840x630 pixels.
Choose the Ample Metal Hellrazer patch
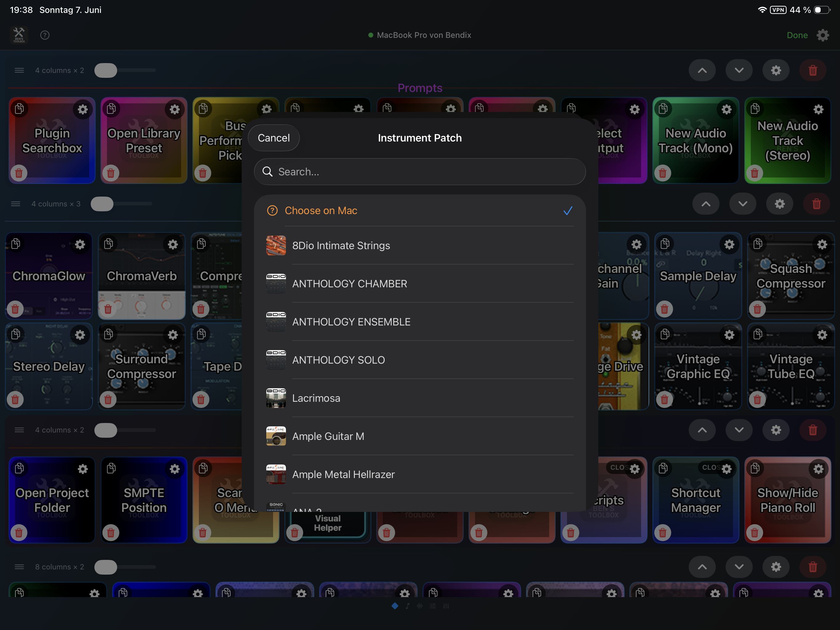click(420, 474)
